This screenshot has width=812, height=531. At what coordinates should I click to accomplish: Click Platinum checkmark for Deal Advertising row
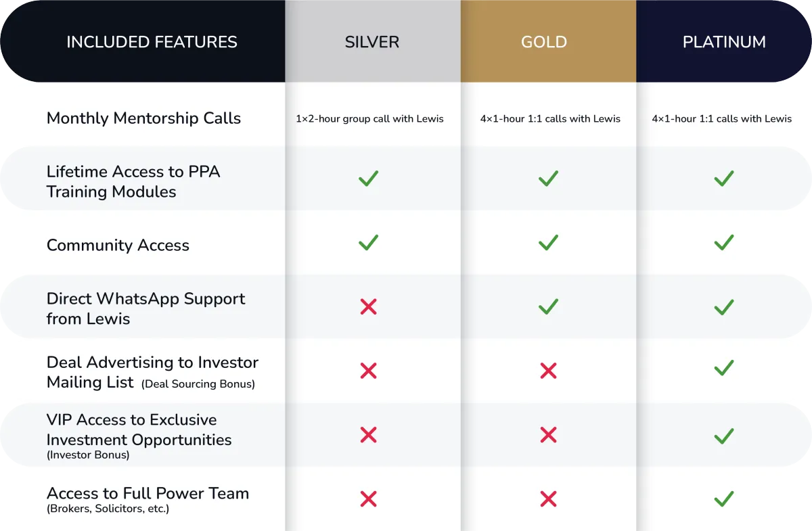[x=724, y=368]
